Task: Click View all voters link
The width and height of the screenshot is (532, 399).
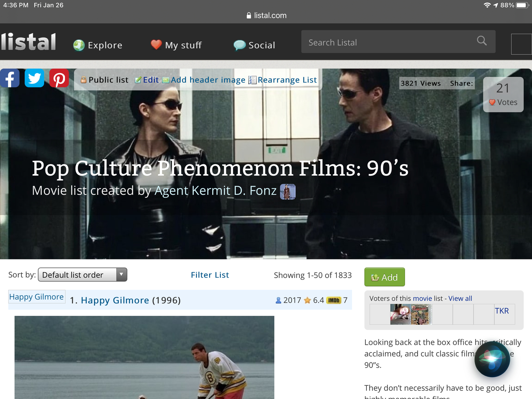Action: [460, 298]
